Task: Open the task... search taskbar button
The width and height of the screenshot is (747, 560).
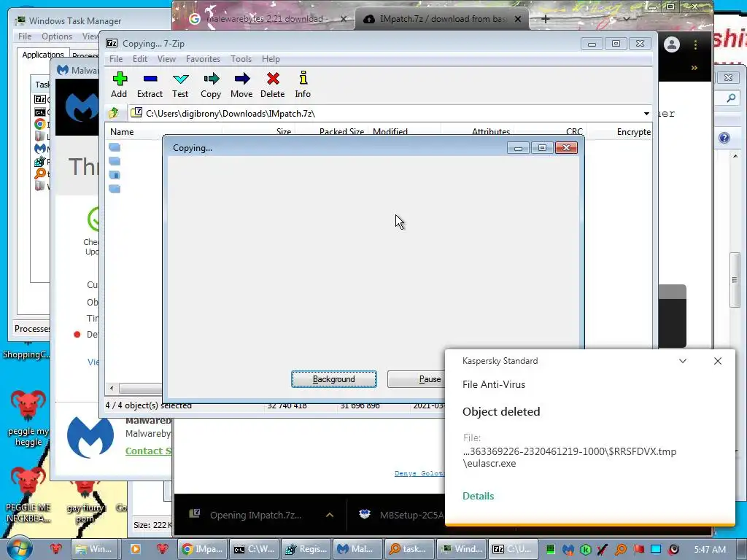Action: tap(409, 548)
